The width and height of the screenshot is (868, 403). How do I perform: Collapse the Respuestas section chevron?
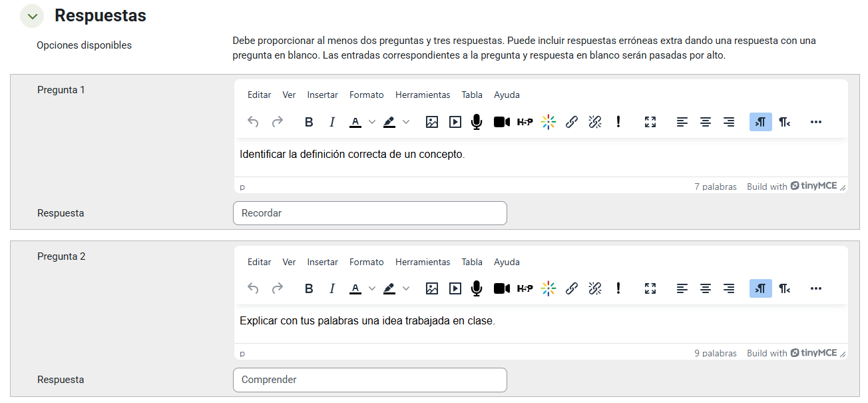tap(32, 16)
